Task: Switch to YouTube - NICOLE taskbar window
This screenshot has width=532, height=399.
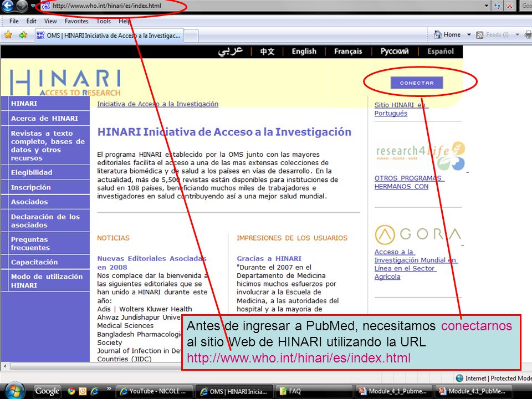Action: click(155, 391)
